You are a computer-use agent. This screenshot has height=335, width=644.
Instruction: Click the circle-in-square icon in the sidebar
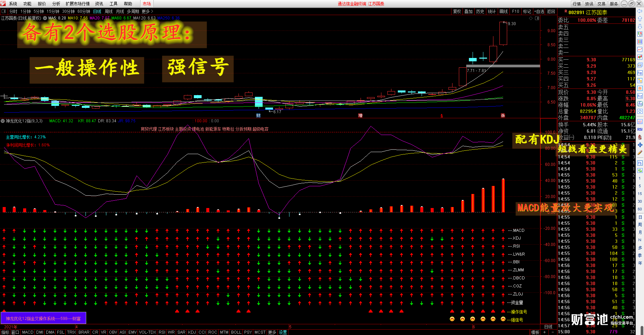pos(640,111)
